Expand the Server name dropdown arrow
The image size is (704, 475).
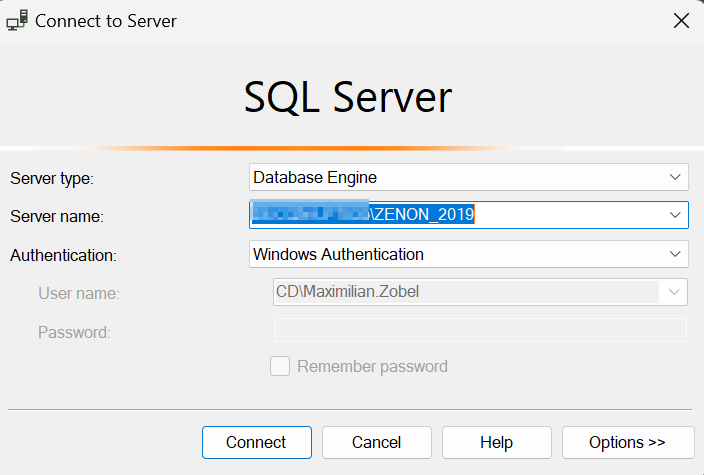674,215
